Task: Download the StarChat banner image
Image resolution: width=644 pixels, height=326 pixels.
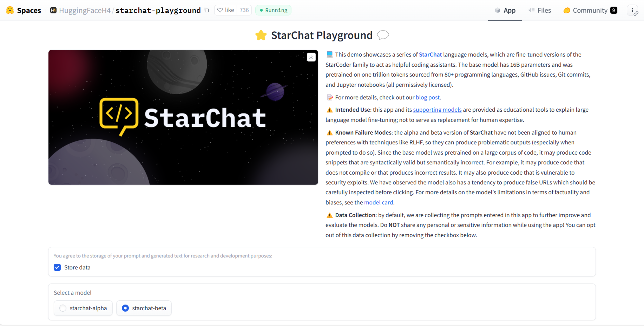Action: (x=311, y=57)
